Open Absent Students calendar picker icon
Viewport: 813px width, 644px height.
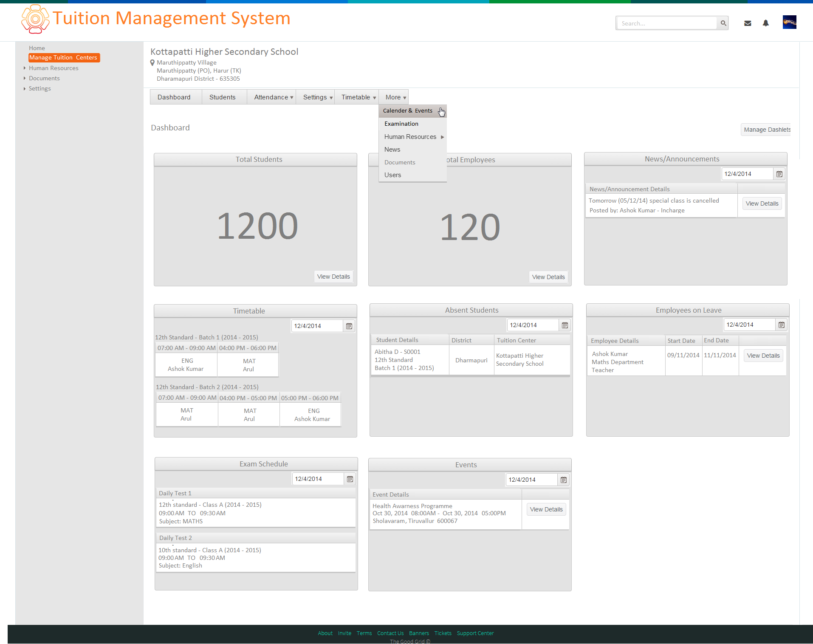pos(565,325)
